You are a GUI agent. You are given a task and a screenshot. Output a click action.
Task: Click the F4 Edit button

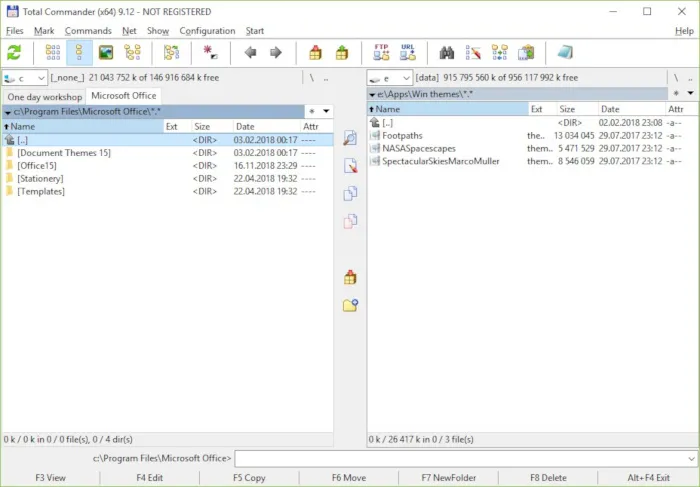pos(150,478)
